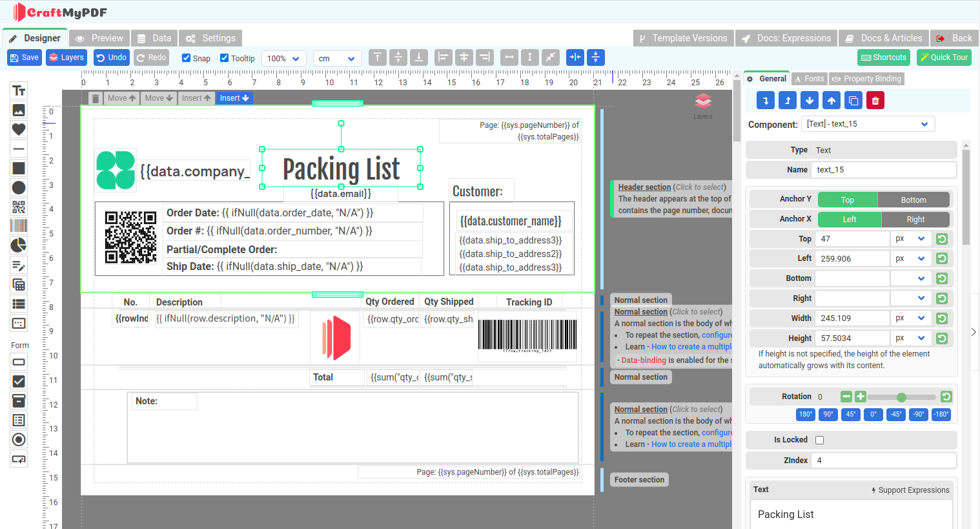Apply align-top to selected elements
This screenshot has height=529, width=980.
(x=377, y=57)
